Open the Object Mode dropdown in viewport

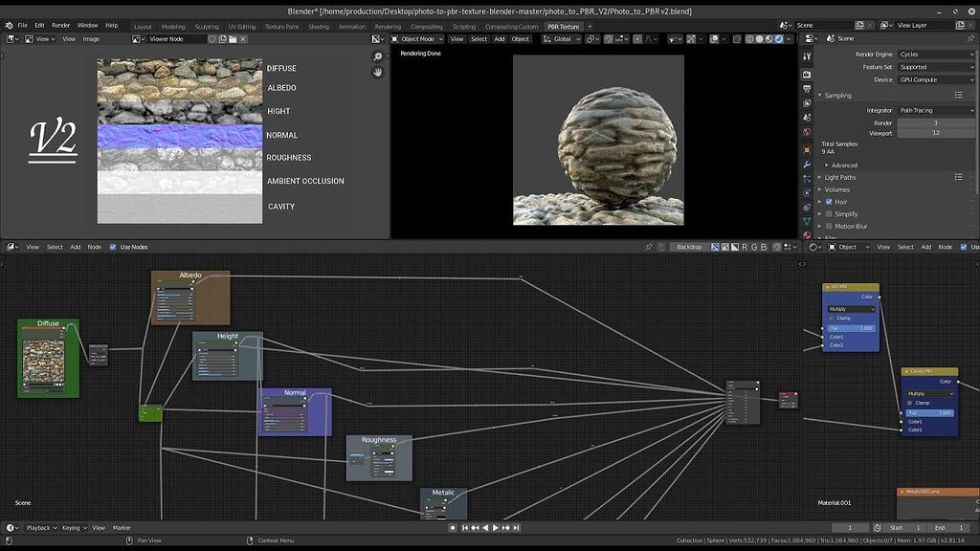[x=417, y=38]
